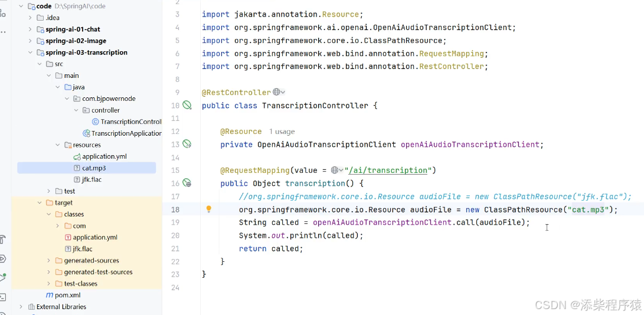This screenshot has width=644, height=315.
Task: Expand the test-classes folder
Action: pyautogui.click(x=48, y=283)
